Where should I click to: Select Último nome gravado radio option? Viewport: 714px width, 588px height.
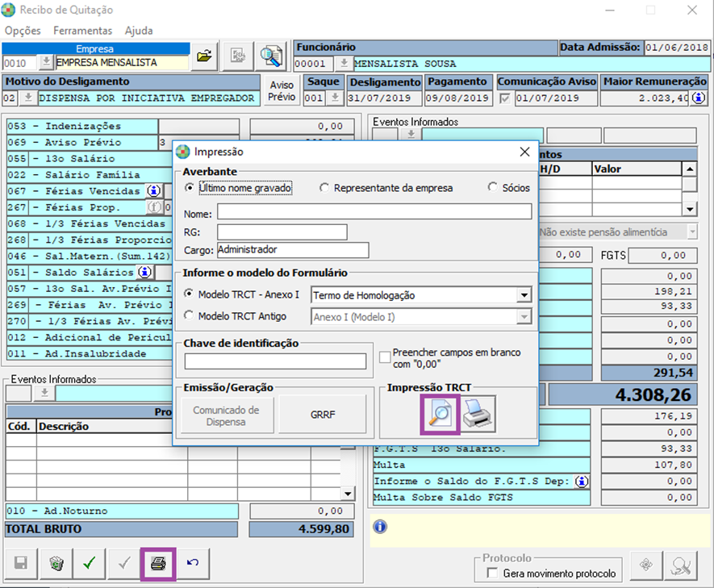[x=190, y=187]
